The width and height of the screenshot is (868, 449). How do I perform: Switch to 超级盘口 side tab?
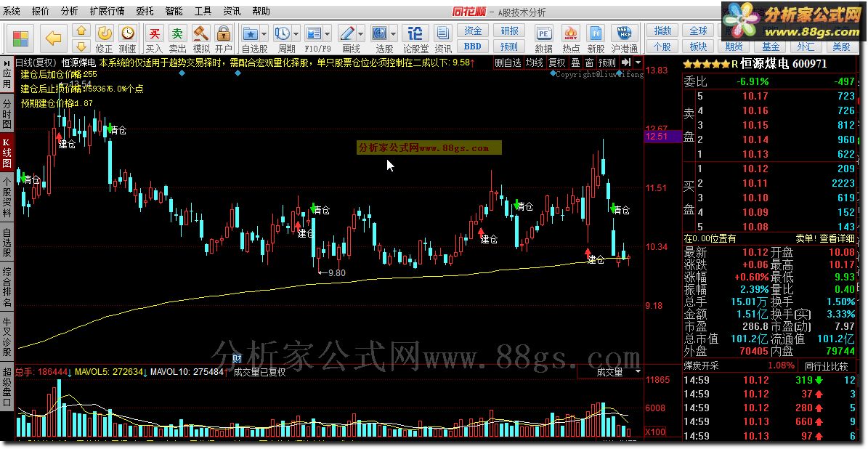point(7,387)
